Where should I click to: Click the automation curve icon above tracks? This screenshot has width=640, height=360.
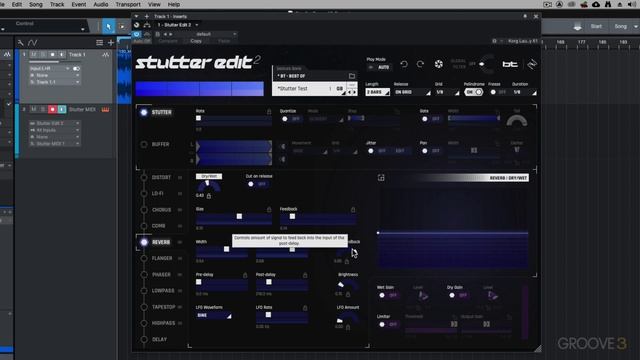pos(33,42)
